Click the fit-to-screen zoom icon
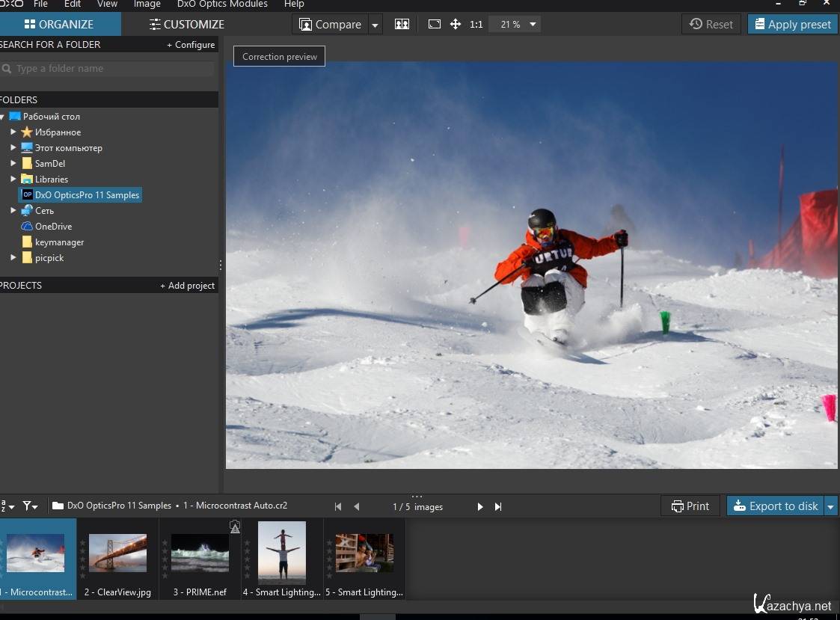 coord(435,24)
